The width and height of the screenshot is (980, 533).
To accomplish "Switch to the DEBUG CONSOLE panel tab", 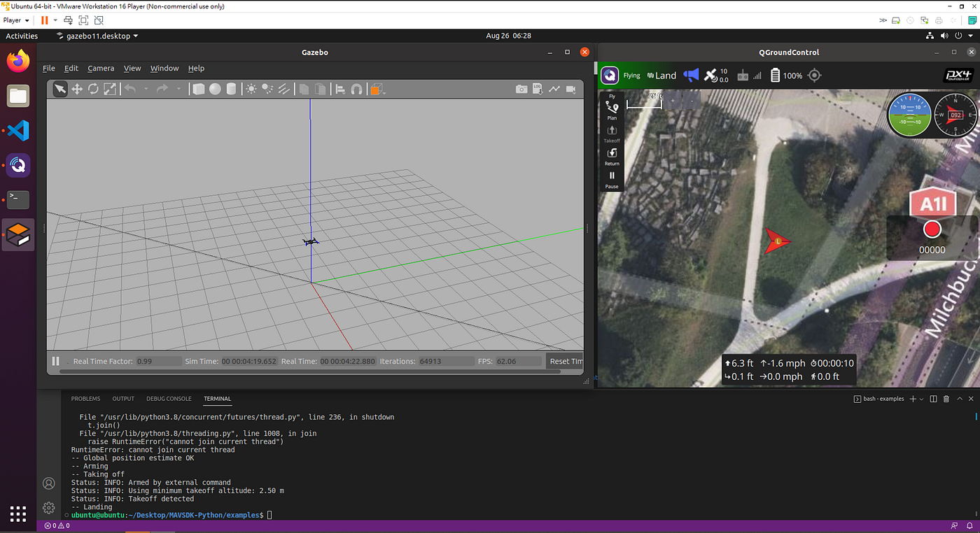I will pos(169,399).
